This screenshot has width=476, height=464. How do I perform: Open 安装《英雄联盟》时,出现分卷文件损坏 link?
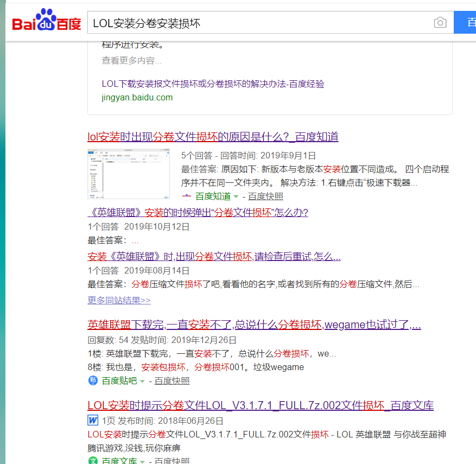coord(214,257)
